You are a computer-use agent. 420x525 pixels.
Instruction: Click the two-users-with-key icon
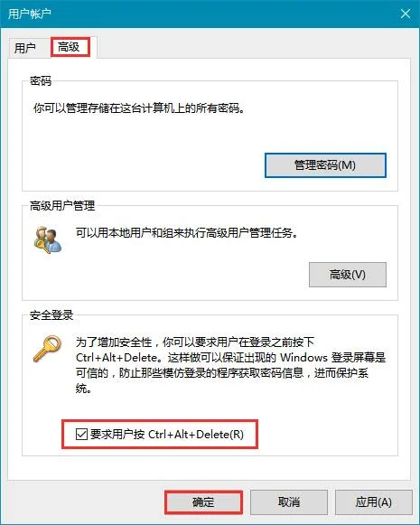pyautogui.click(x=48, y=239)
